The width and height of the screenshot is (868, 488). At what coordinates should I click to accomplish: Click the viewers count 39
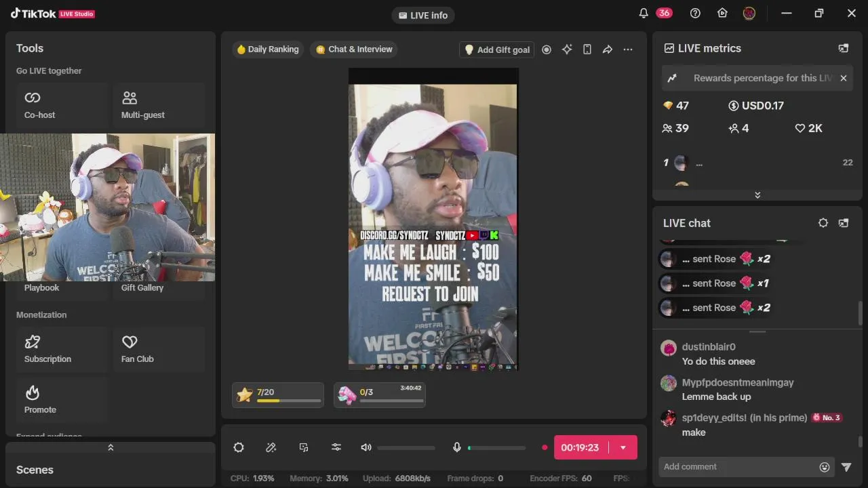pos(675,128)
